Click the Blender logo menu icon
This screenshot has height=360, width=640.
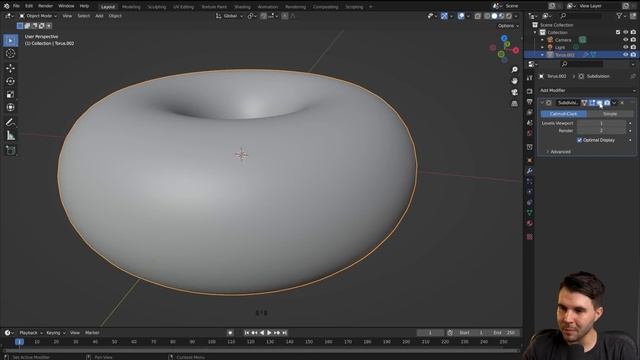[6, 6]
